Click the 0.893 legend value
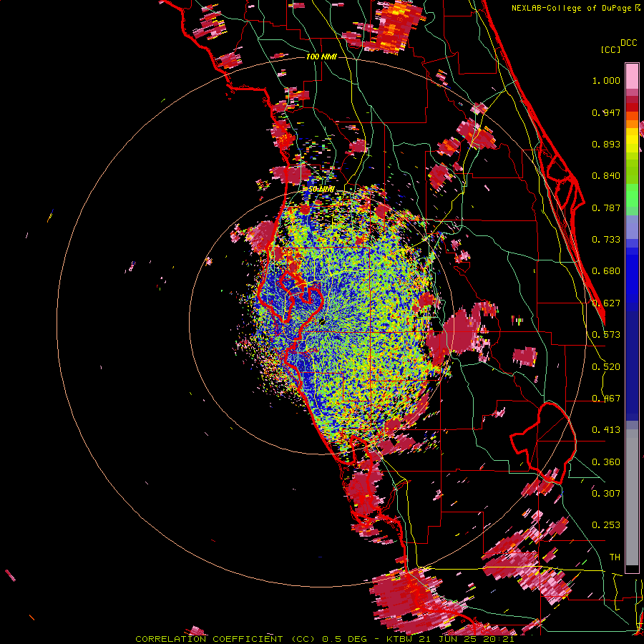Image resolution: width=644 pixels, height=644 pixels. tap(606, 144)
